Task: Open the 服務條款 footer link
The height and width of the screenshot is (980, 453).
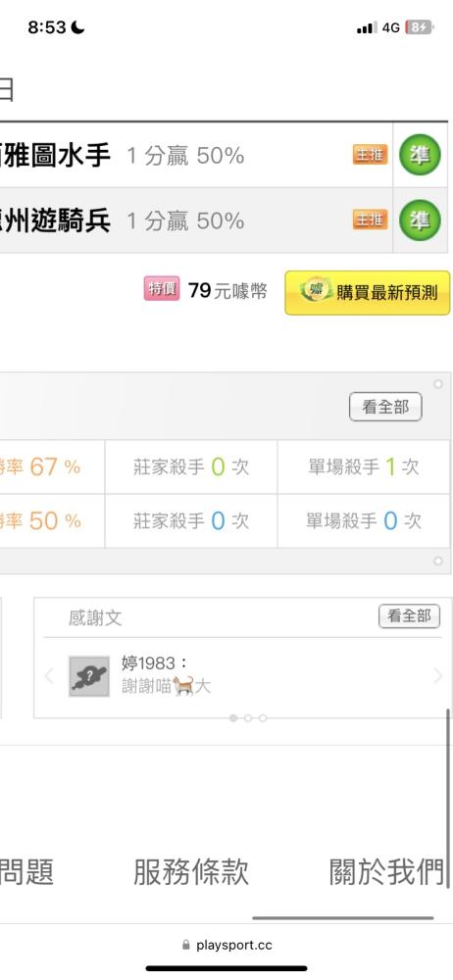Action: (x=191, y=872)
